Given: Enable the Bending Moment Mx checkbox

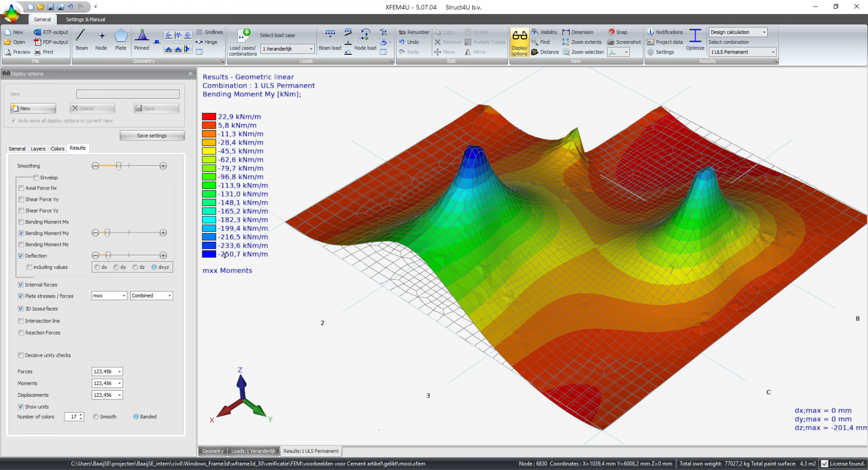Looking at the screenshot, I should [21, 222].
